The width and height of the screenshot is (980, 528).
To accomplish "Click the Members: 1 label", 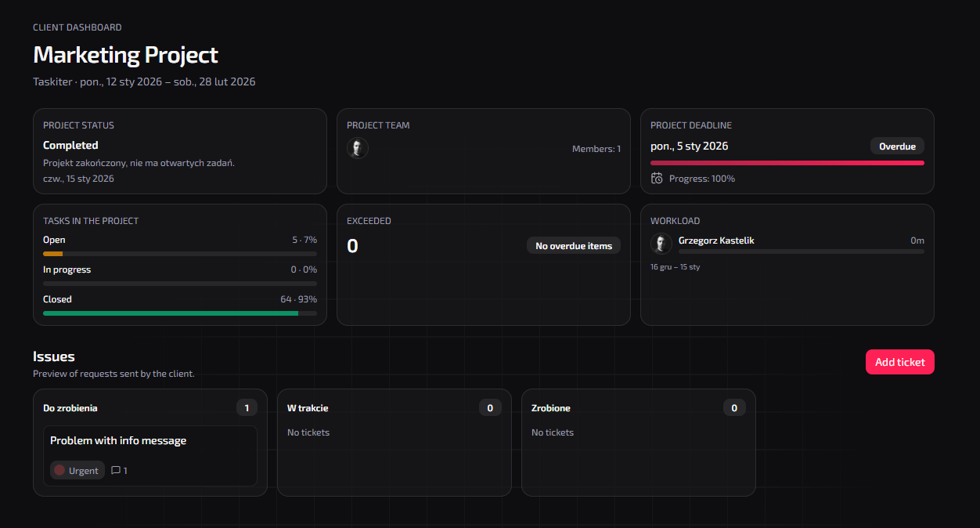I will 596,148.
